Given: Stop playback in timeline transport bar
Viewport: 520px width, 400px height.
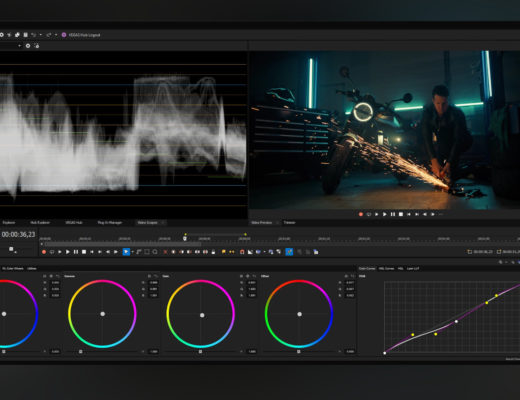Looking at the screenshot, I should (x=84, y=252).
